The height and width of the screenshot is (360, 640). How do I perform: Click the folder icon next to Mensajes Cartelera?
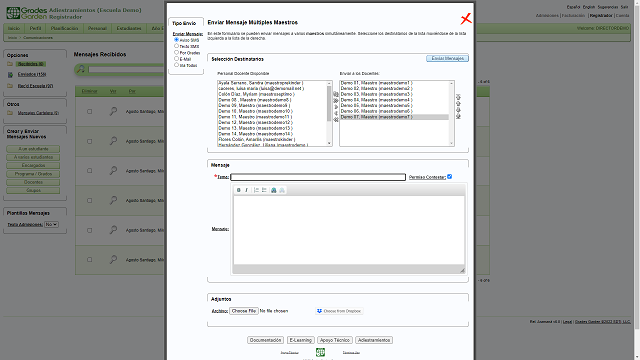10,113
